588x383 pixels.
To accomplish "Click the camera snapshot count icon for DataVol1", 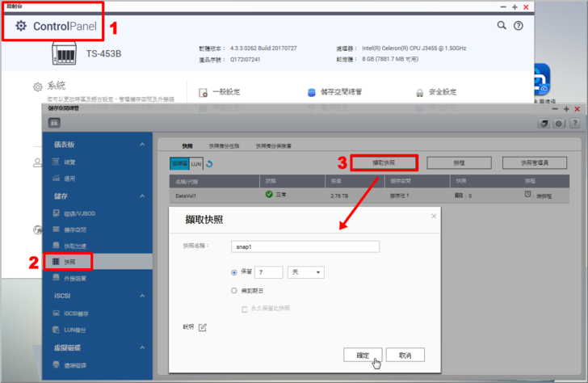I will click(458, 196).
